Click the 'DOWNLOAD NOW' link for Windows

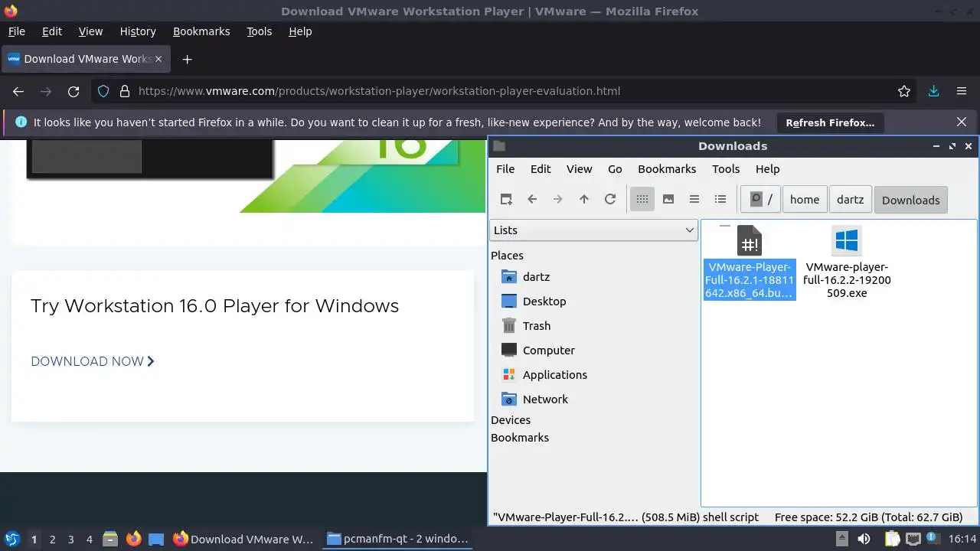point(93,361)
